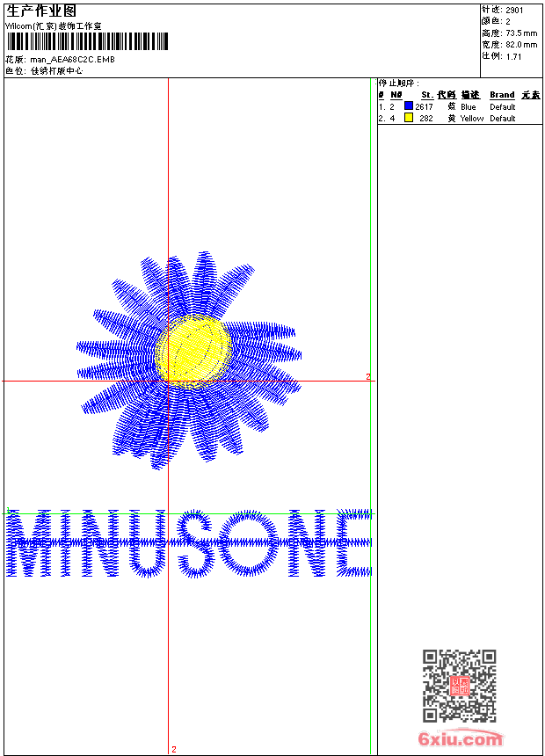The height and width of the screenshot is (756, 545).
Task: Click the 停止顺序 heading
Action: click(x=398, y=84)
